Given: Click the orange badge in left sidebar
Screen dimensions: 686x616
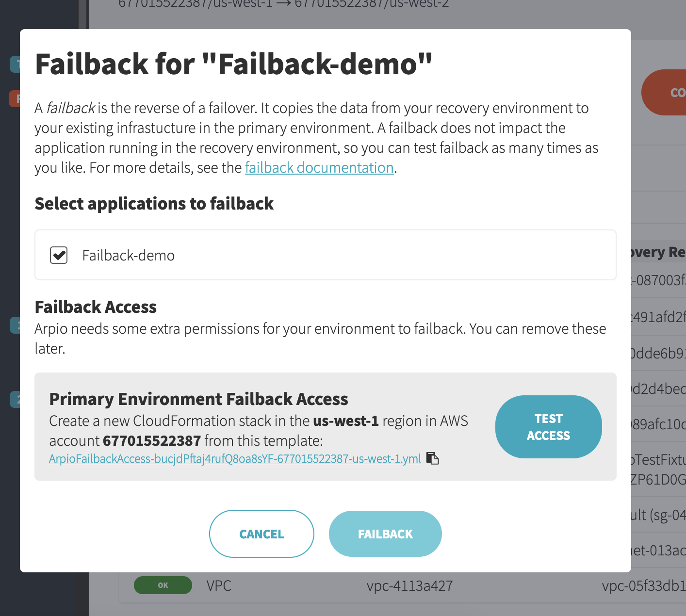Looking at the screenshot, I should tap(15, 98).
